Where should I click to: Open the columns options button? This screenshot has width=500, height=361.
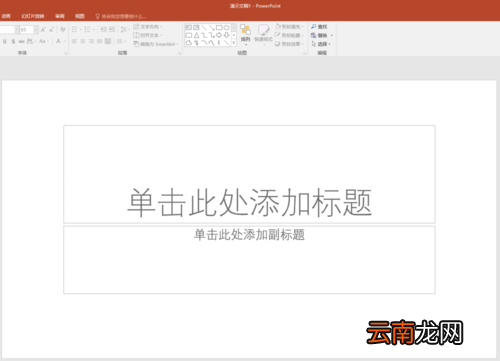click(121, 41)
